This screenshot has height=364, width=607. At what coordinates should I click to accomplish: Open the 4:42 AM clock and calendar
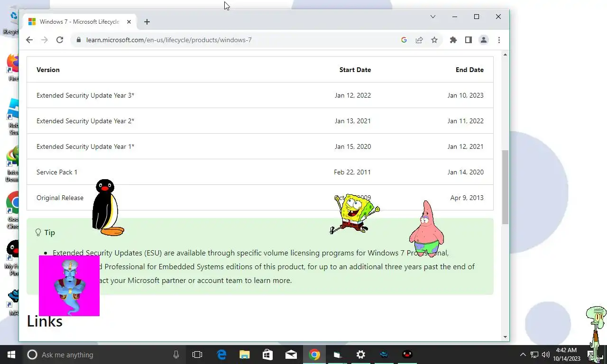(x=566, y=355)
